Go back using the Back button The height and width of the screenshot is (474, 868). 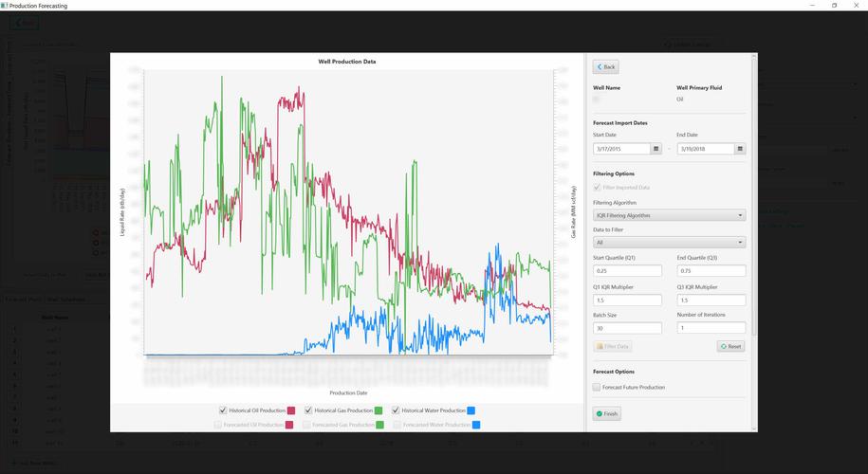click(x=605, y=67)
